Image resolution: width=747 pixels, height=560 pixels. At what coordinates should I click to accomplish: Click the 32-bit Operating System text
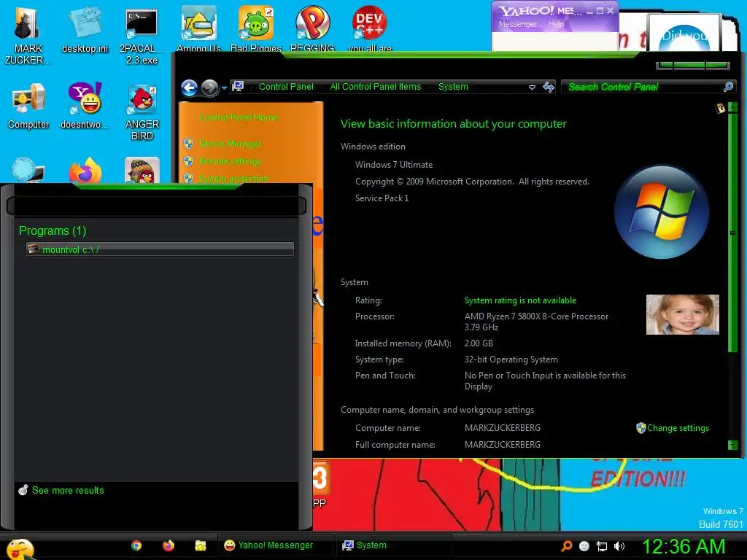(511, 359)
